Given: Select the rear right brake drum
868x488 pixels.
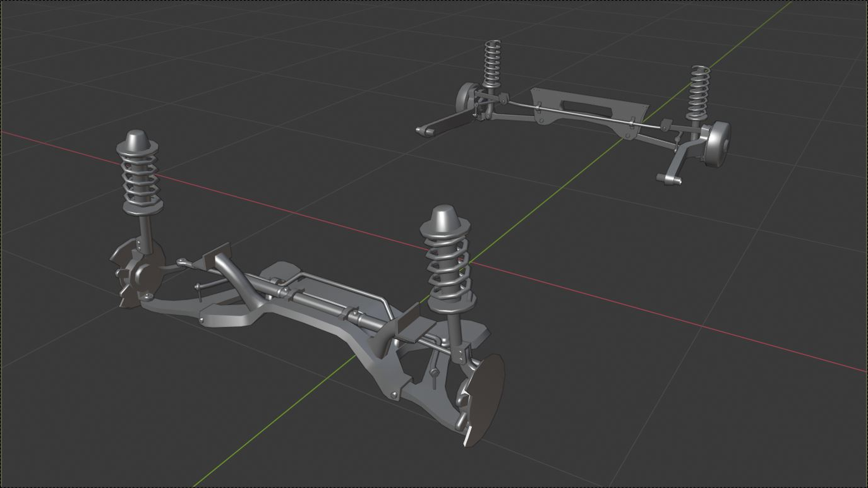Looking at the screenshot, I should point(716,145).
